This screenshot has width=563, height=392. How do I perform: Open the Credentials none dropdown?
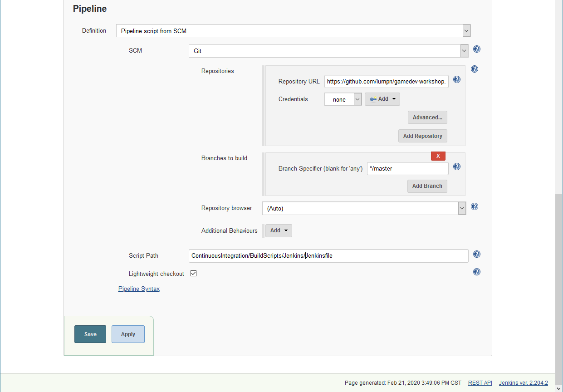click(343, 99)
